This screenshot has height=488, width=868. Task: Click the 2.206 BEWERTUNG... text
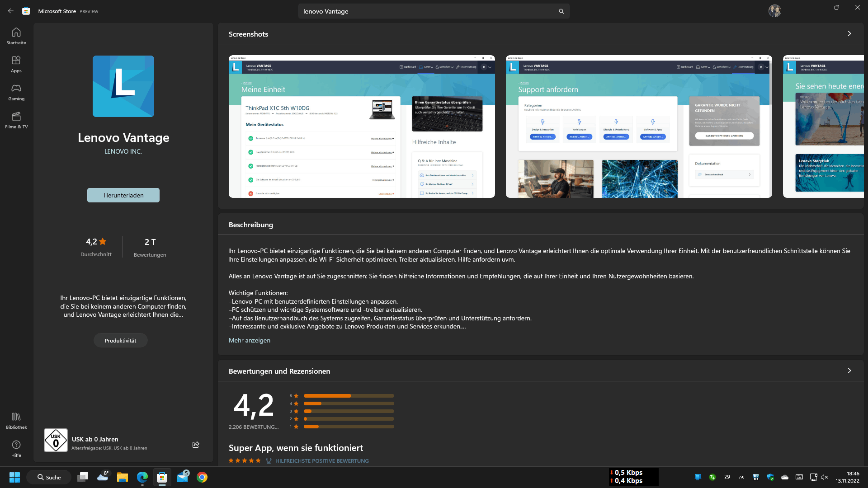[x=254, y=427]
